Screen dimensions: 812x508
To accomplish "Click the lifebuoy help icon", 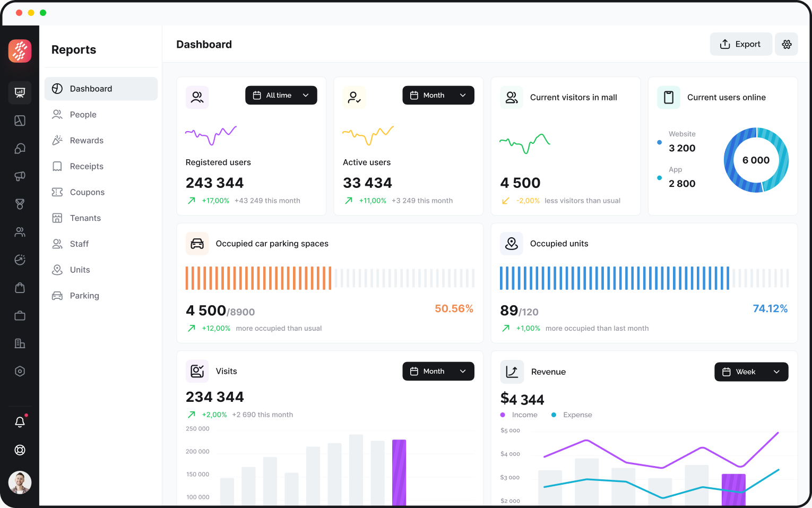I will coord(20,450).
